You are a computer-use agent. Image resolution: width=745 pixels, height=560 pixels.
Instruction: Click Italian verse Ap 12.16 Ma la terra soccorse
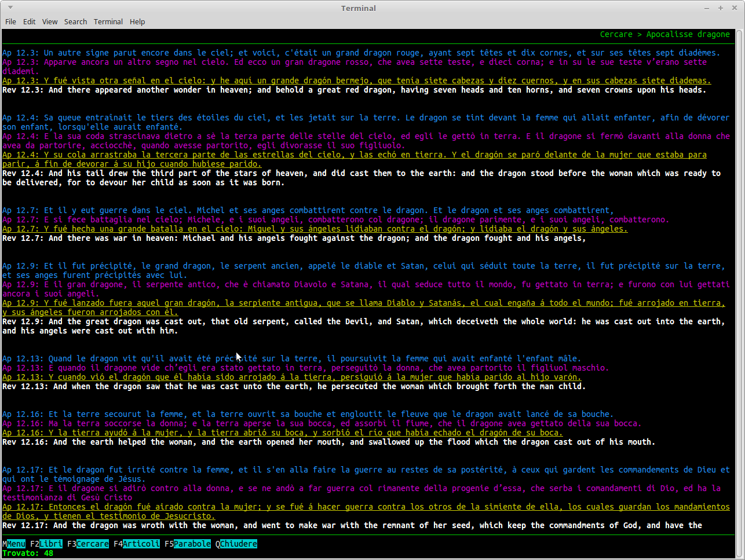pyautogui.click(x=322, y=423)
